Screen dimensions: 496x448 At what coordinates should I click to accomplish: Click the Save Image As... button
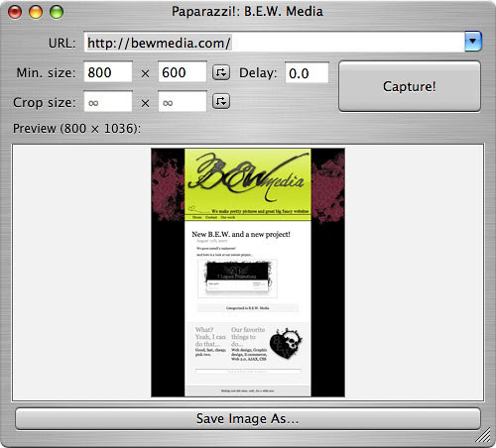[x=248, y=418]
